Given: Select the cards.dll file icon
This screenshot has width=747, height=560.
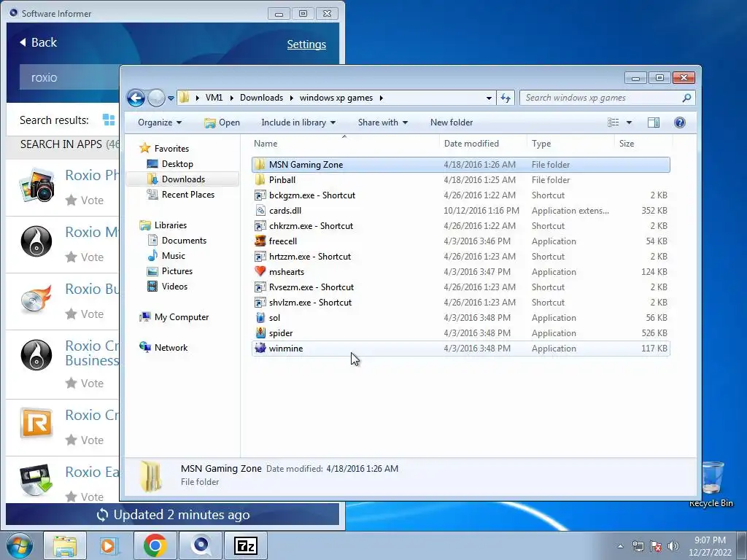Looking at the screenshot, I should [260, 211].
